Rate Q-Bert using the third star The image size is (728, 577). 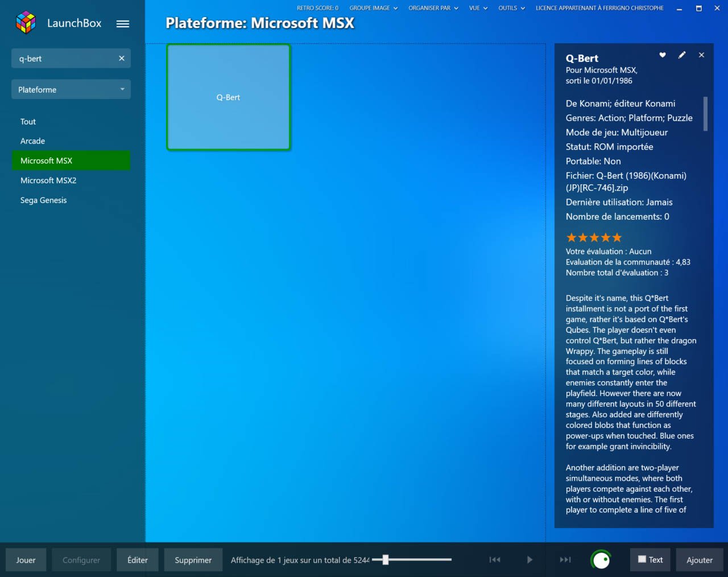point(594,237)
